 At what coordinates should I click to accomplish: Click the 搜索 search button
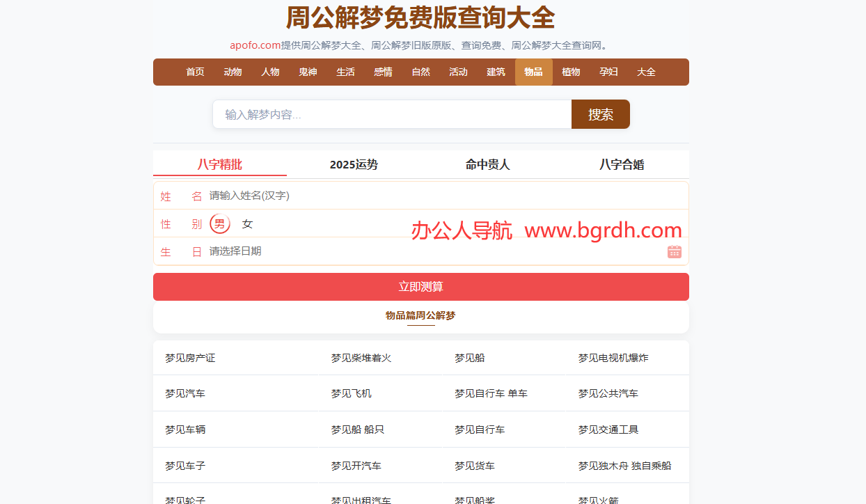600,113
